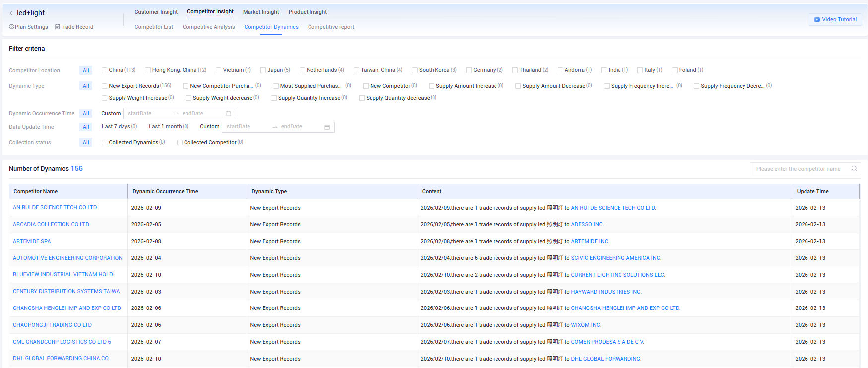Image resolution: width=868 pixels, height=368 pixels.
Task: Open AN RUI DE SCIENCE TECH competitor link
Action: pos(55,208)
